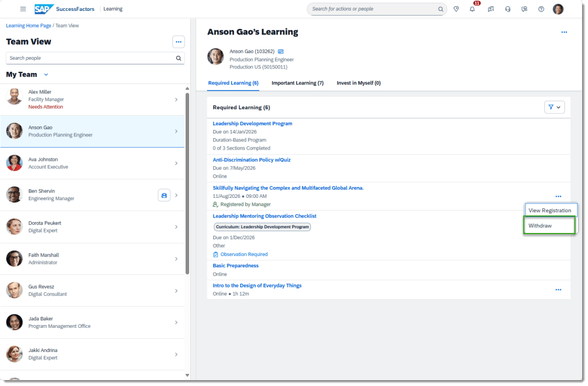Click the help question mark icon

pos(541,9)
